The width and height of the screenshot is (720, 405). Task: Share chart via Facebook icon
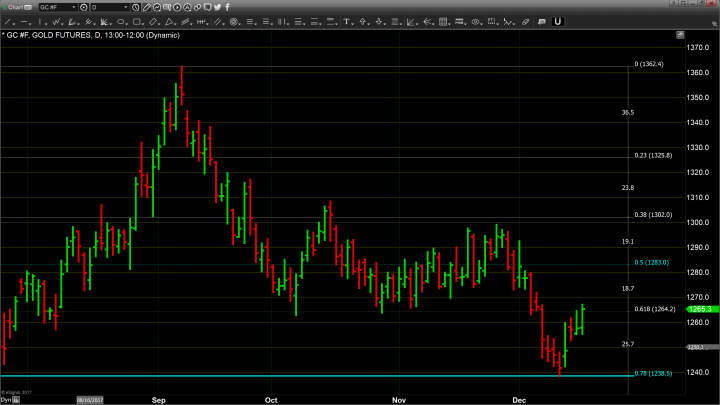click(227, 7)
